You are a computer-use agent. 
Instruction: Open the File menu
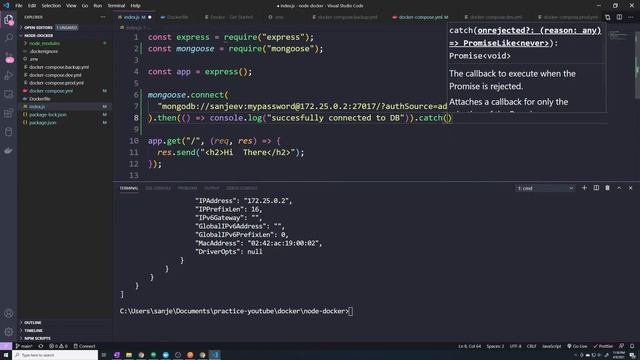click(19, 6)
